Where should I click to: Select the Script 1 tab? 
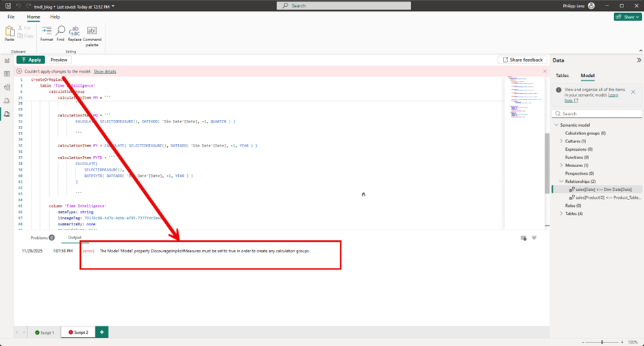tap(45, 332)
